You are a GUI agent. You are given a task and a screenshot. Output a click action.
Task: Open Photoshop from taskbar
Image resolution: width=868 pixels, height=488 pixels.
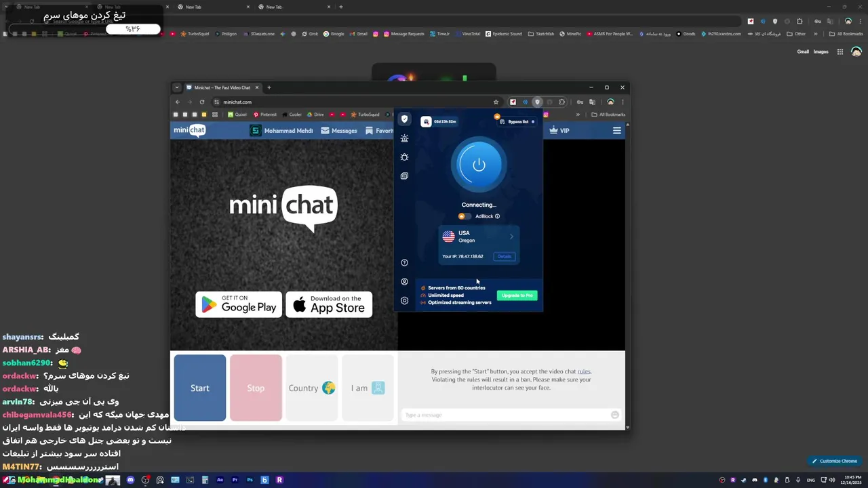tap(250, 480)
